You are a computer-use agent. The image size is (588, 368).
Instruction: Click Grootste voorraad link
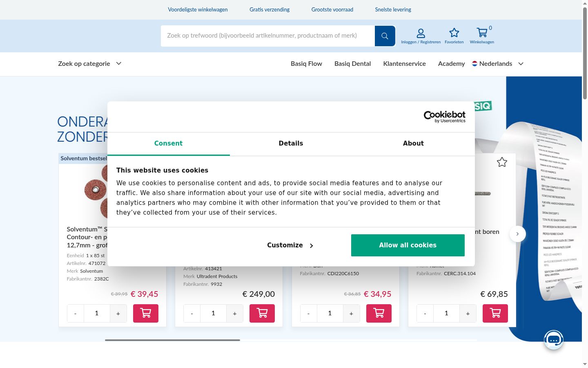pos(332,9)
